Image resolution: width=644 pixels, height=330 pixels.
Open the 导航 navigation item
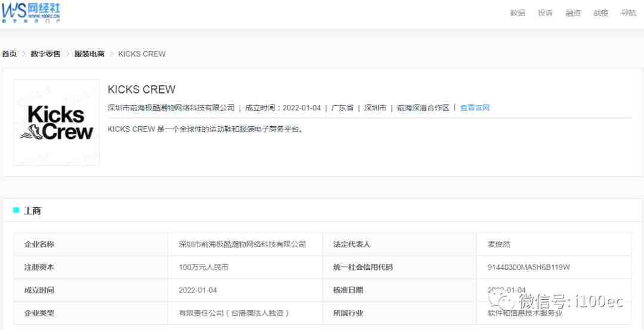click(x=629, y=13)
